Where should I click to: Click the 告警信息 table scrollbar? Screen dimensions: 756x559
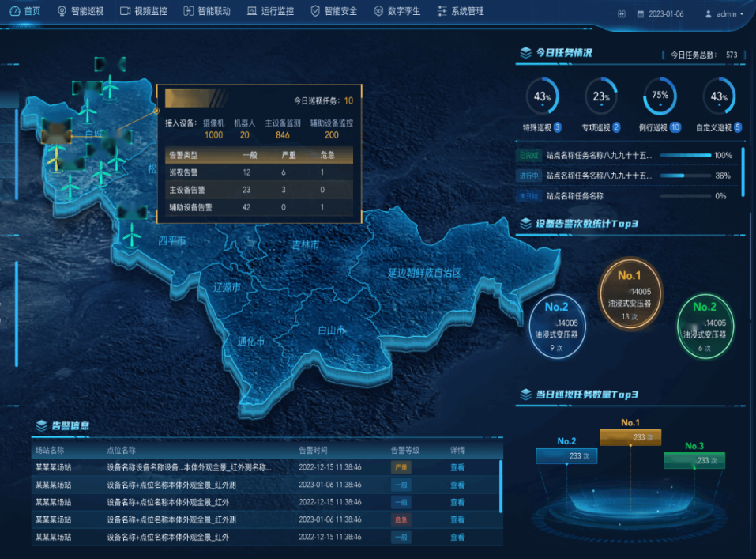(x=500, y=485)
